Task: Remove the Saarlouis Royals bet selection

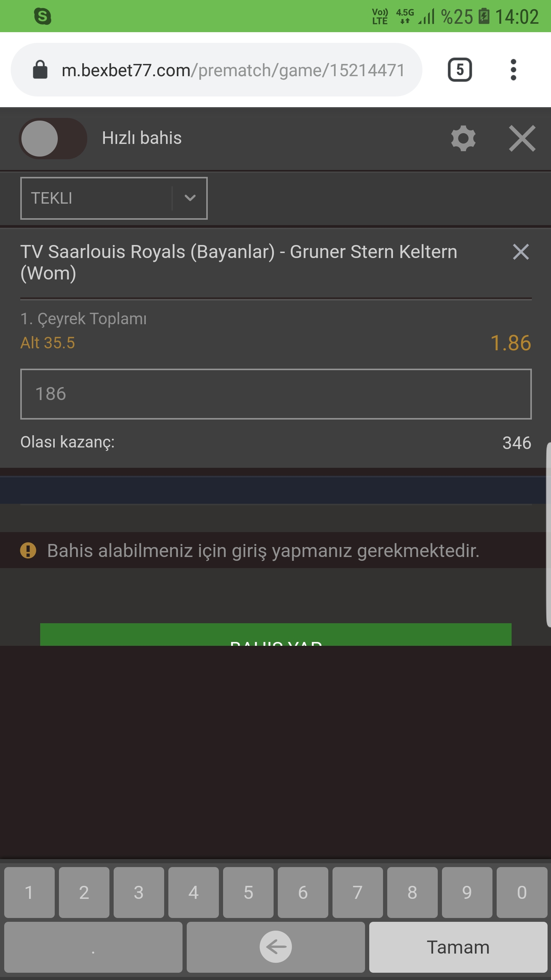Action: point(521,252)
